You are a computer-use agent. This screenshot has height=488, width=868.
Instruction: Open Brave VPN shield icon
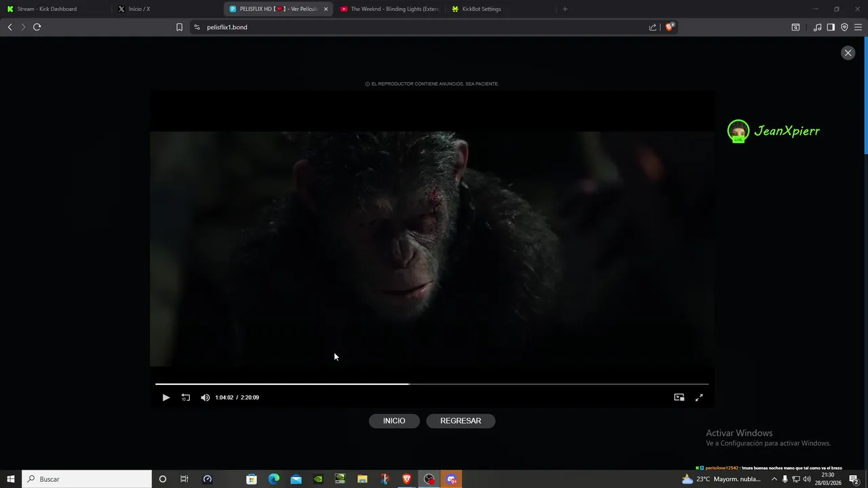pos(844,27)
